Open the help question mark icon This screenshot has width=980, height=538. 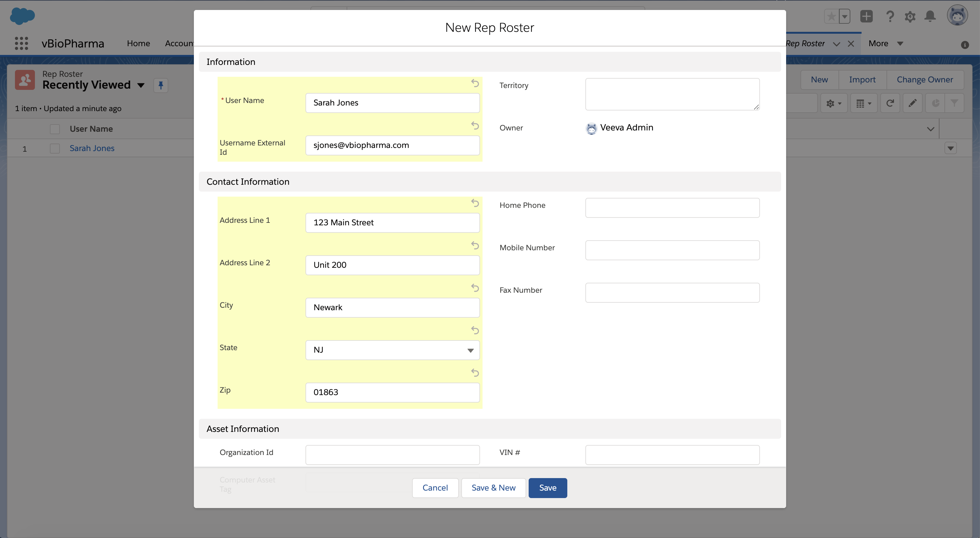click(x=890, y=17)
